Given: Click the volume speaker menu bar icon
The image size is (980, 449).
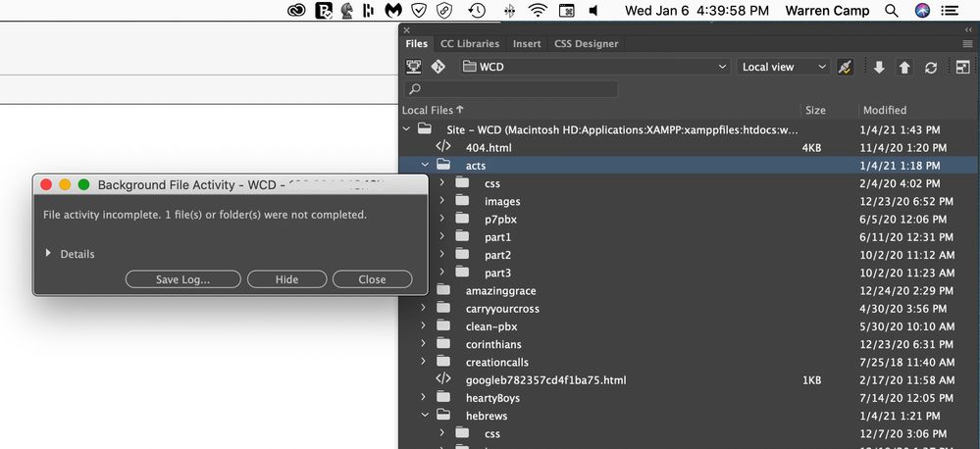Looking at the screenshot, I should click(x=593, y=11).
